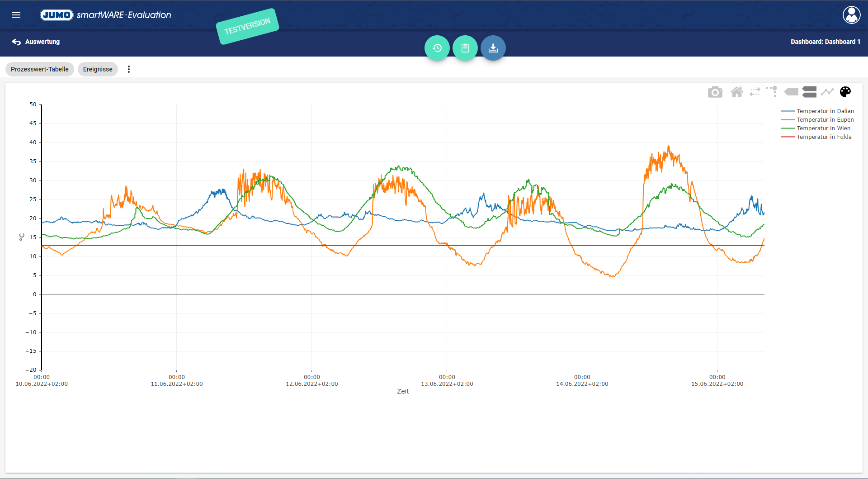Click the user profile avatar icon
This screenshot has width=868, height=479.
point(851,15)
